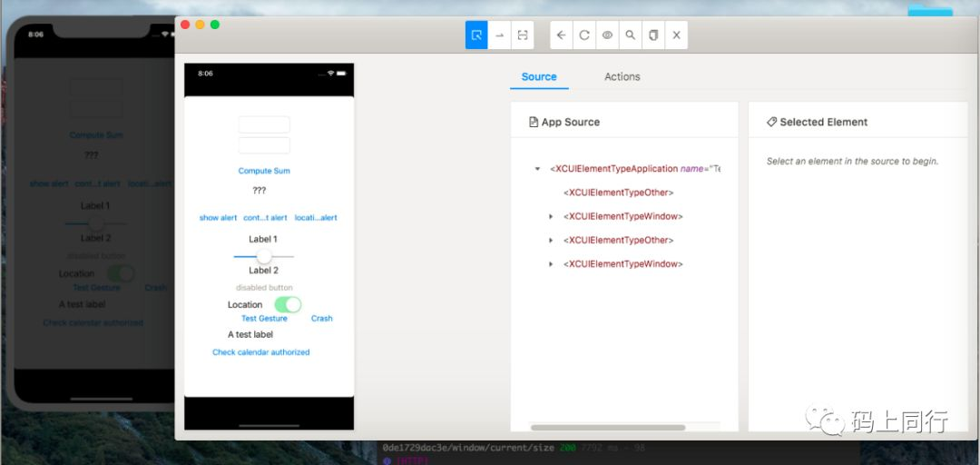Click the slider knob in inspector preview
Image resolution: width=980 pixels, height=465 pixels.
[264, 256]
